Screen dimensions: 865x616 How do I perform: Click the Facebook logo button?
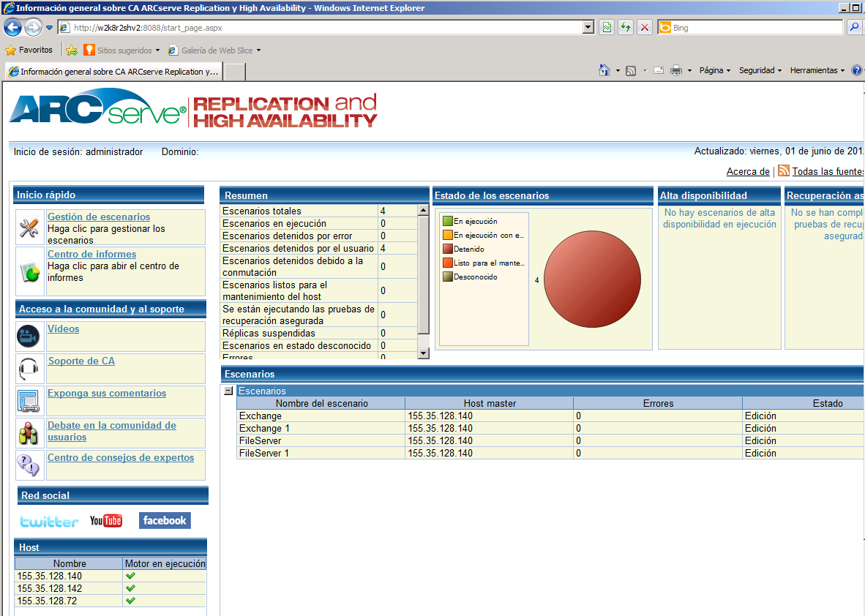click(x=165, y=520)
